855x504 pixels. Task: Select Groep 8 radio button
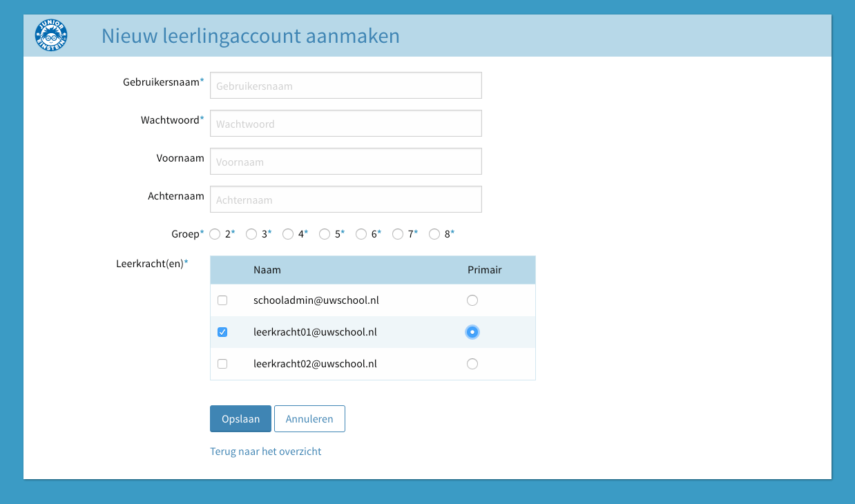coord(434,234)
